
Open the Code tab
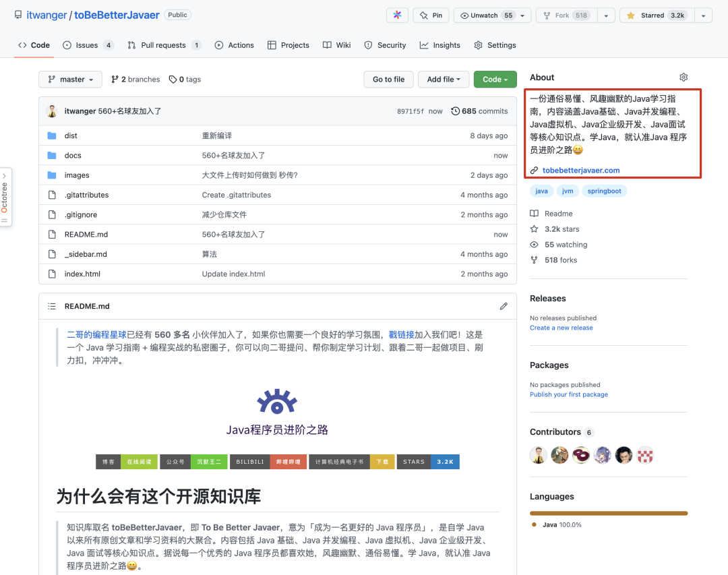pyautogui.click(x=34, y=45)
